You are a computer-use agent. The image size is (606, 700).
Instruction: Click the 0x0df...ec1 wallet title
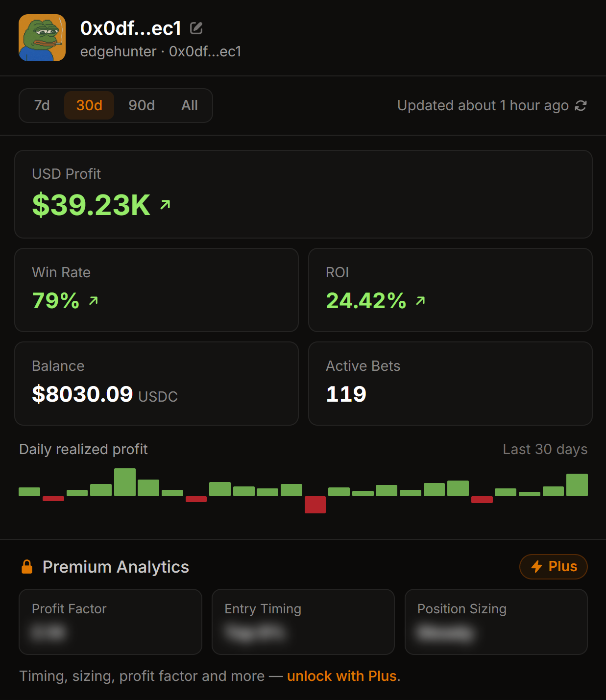tap(131, 28)
